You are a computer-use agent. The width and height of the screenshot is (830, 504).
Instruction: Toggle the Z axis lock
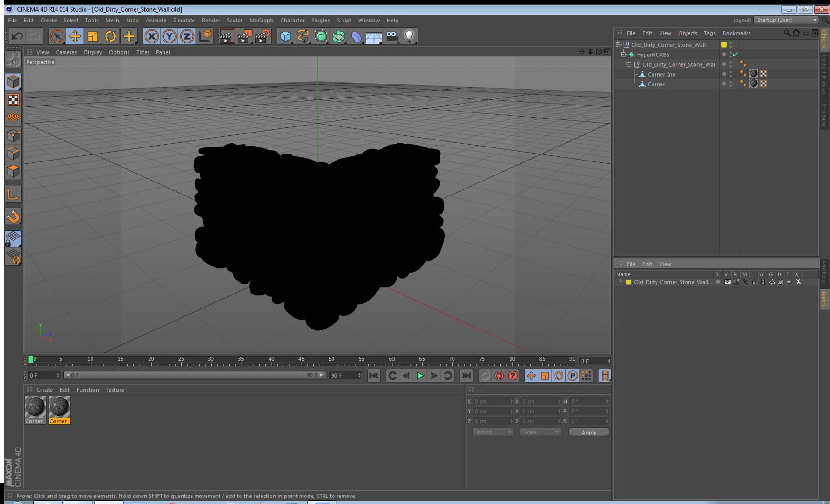[x=187, y=36]
